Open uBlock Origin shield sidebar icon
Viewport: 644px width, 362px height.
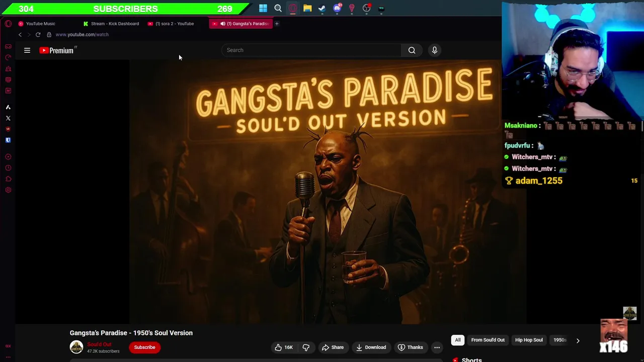(8, 129)
